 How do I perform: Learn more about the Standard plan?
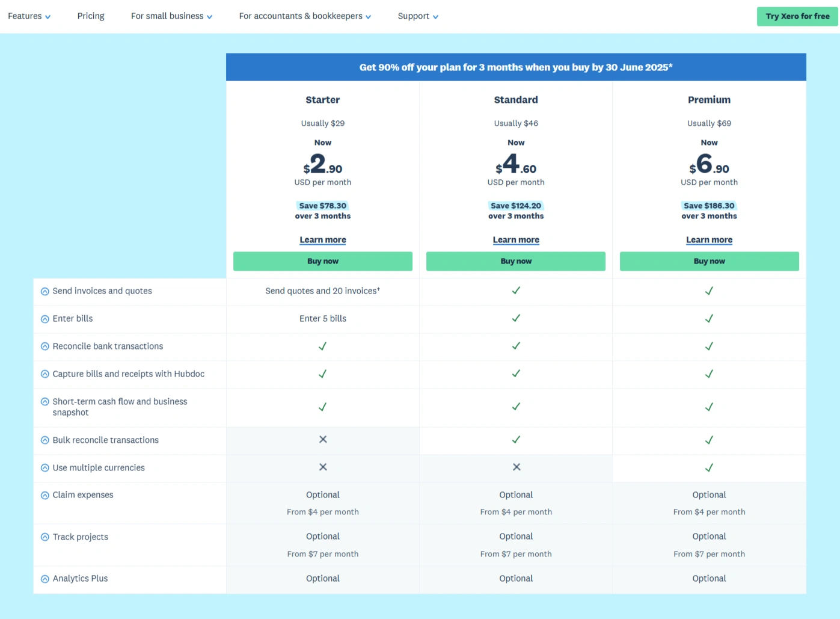pos(516,239)
